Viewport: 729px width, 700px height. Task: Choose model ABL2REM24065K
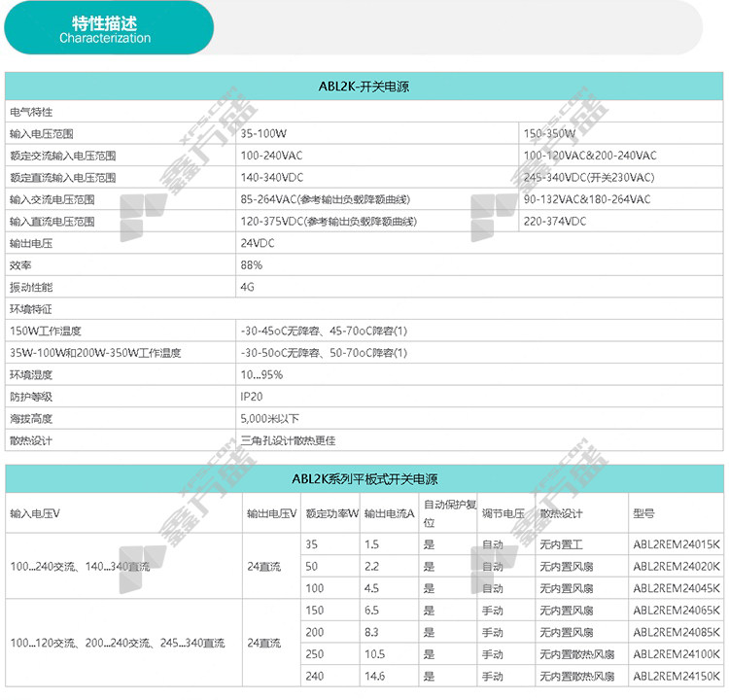click(677, 611)
